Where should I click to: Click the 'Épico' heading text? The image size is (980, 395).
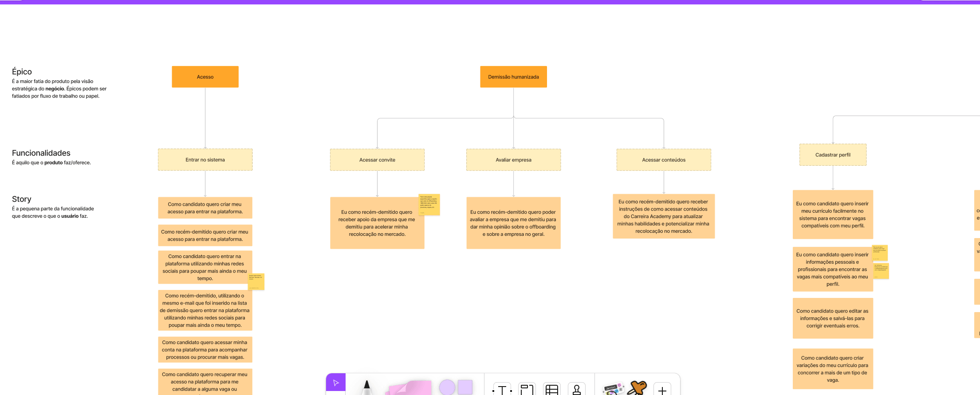[22, 71]
